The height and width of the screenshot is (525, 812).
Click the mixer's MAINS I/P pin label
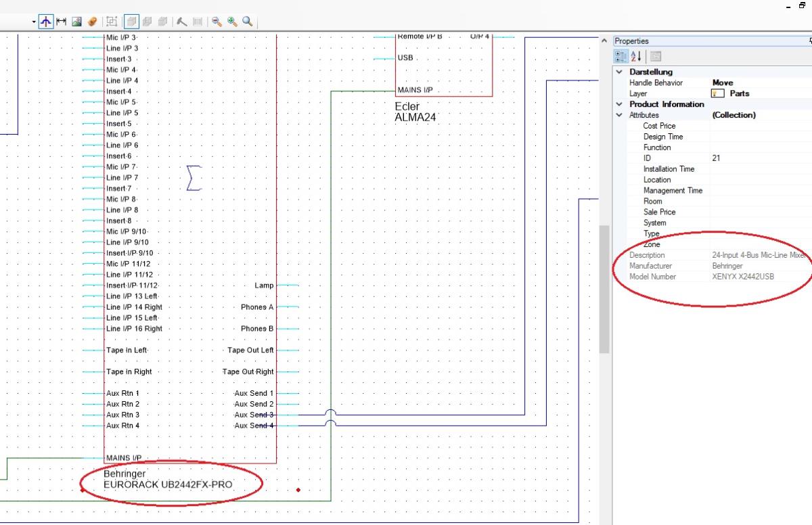(124, 458)
